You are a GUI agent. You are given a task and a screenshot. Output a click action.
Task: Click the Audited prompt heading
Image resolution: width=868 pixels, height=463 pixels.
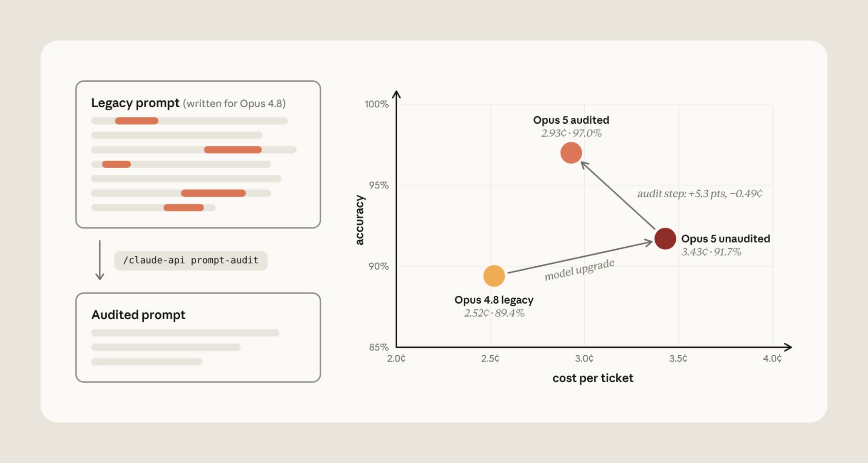click(x=138, y=315)
